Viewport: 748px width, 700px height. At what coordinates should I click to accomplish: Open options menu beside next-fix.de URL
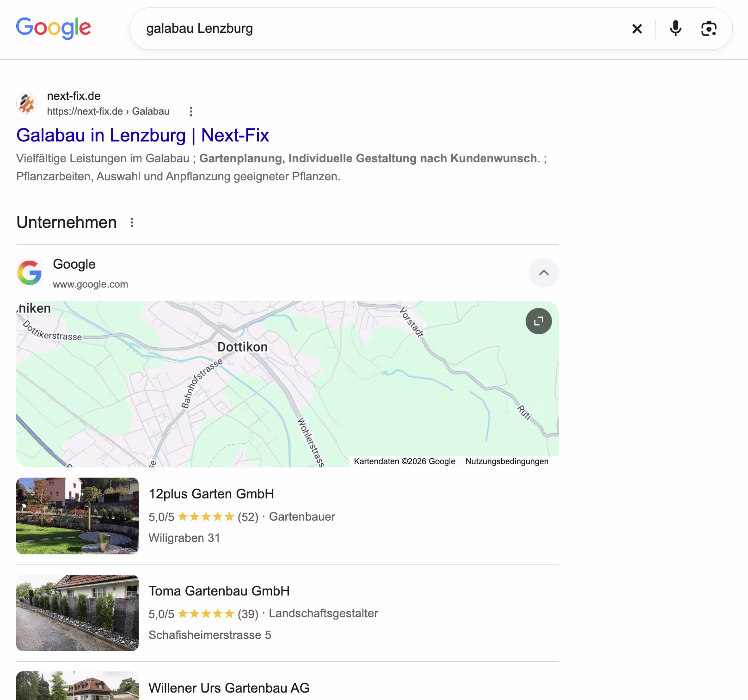191,111
